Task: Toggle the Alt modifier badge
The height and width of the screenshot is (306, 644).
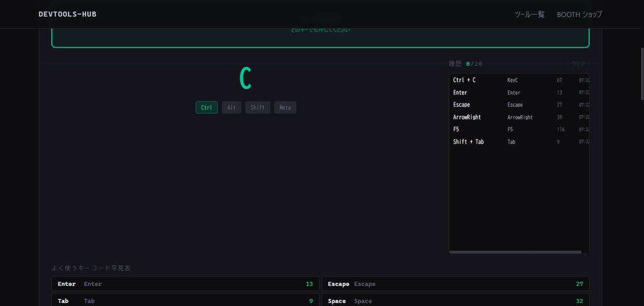Action: [231, 107]
